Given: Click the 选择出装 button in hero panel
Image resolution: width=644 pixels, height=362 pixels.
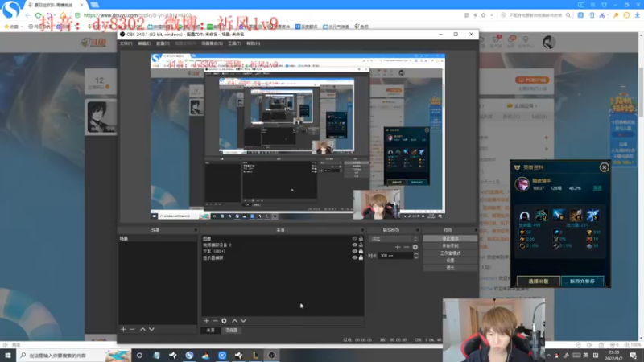Looking at the screenshot, I should [x=538, y=281].
